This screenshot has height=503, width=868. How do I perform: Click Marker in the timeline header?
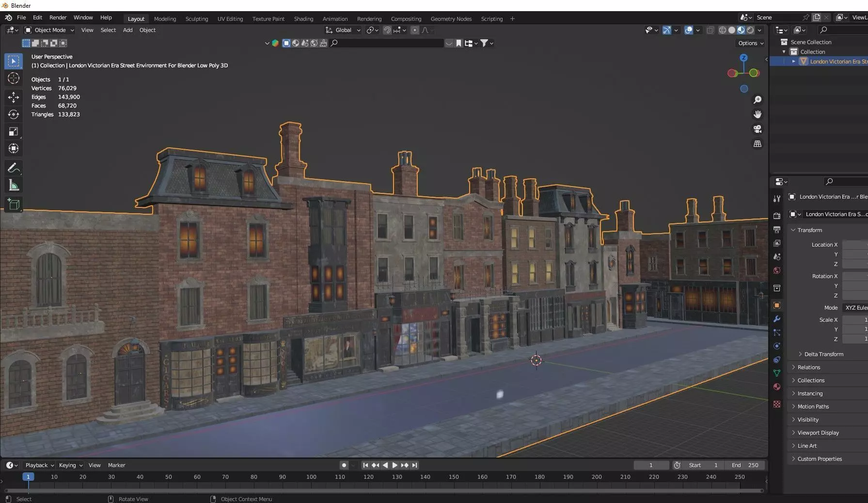pos(116,465)
